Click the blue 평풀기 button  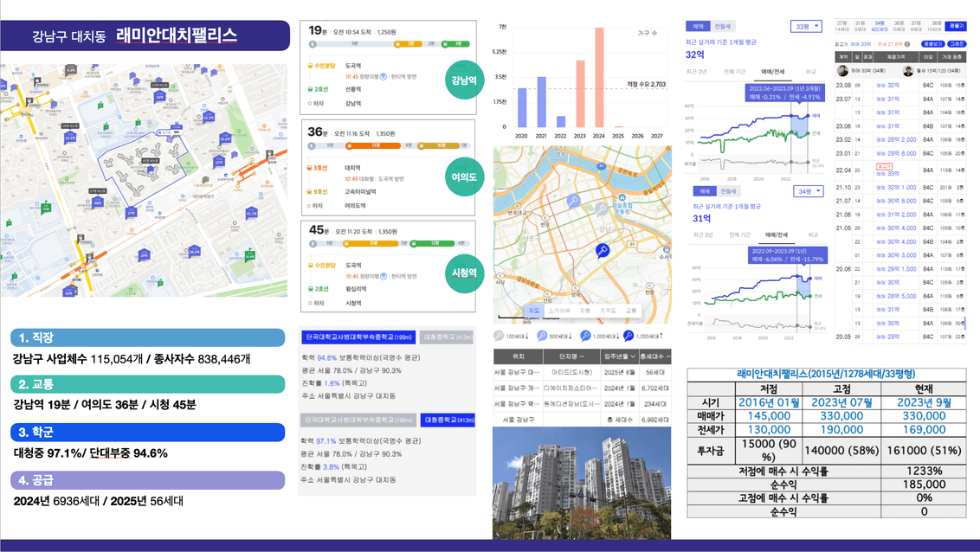pos(956,26)
